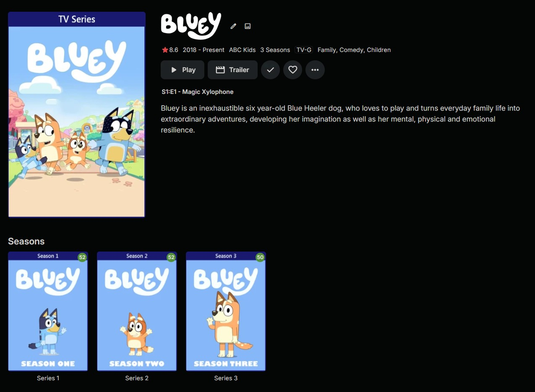Click the 50 unplayed badge on Season 3

260,257
